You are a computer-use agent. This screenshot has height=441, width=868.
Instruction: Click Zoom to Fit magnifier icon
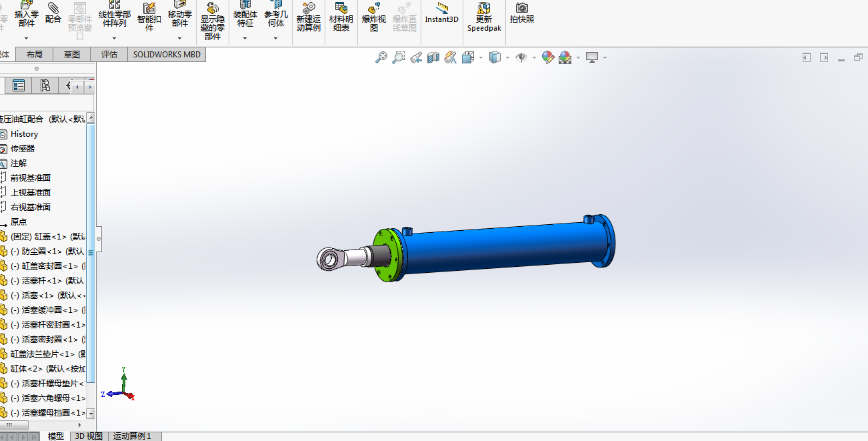381,58
